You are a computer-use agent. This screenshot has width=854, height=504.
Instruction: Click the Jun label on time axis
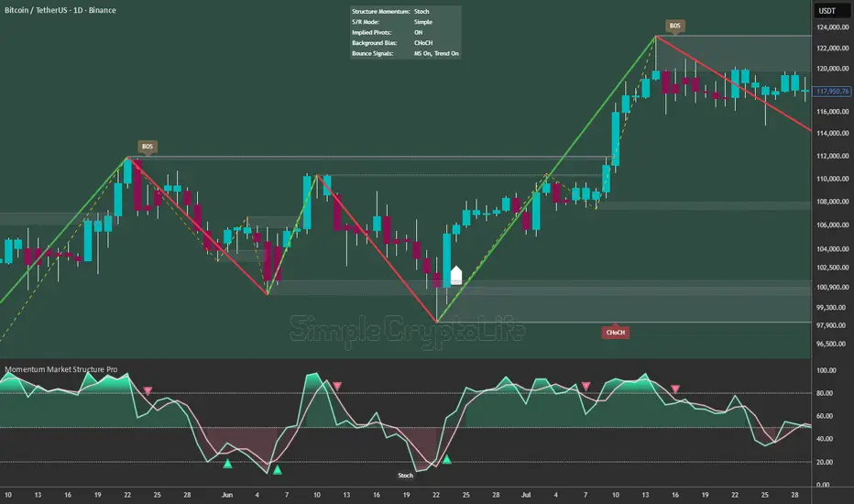227,495
